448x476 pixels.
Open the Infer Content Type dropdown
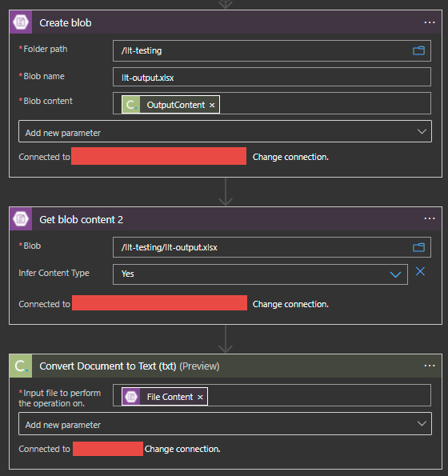click(x=260, y=274)
